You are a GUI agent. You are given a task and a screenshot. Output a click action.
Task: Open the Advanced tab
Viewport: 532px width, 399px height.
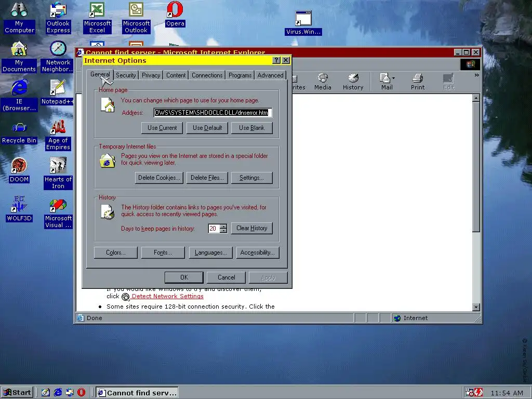point(270,75)
